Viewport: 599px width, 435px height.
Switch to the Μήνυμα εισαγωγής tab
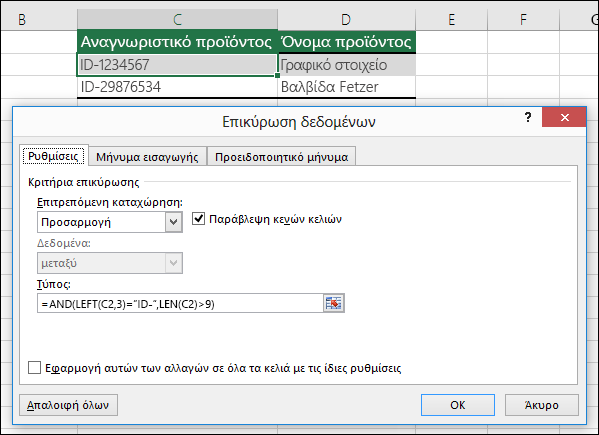147,157
